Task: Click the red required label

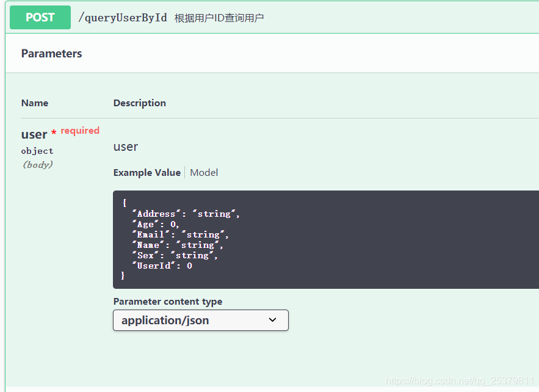Action: pos(80,131)
